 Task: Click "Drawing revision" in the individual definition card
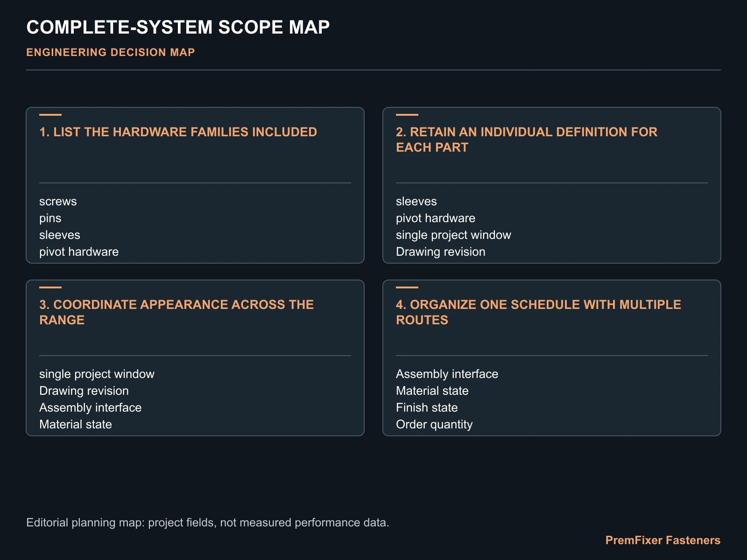click(441, 252)
